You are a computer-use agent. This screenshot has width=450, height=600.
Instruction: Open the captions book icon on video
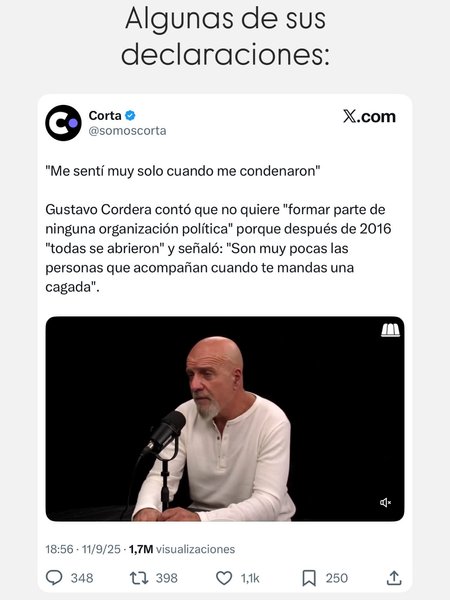390,330
